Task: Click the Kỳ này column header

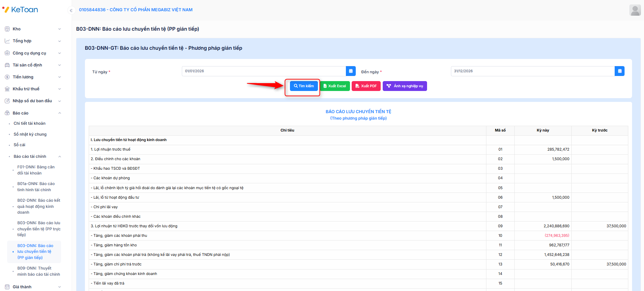Action: (543, 131)
